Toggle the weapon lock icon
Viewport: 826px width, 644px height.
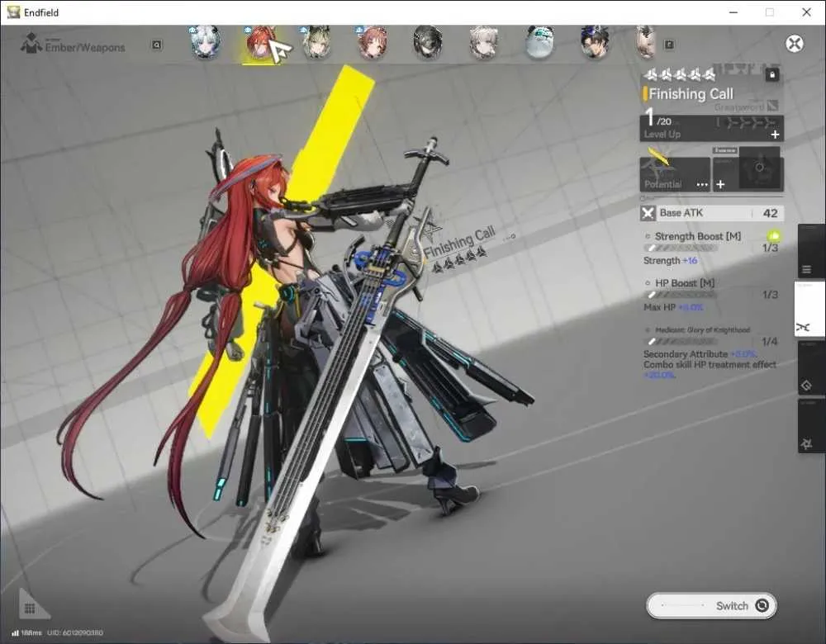coord(772,75)
